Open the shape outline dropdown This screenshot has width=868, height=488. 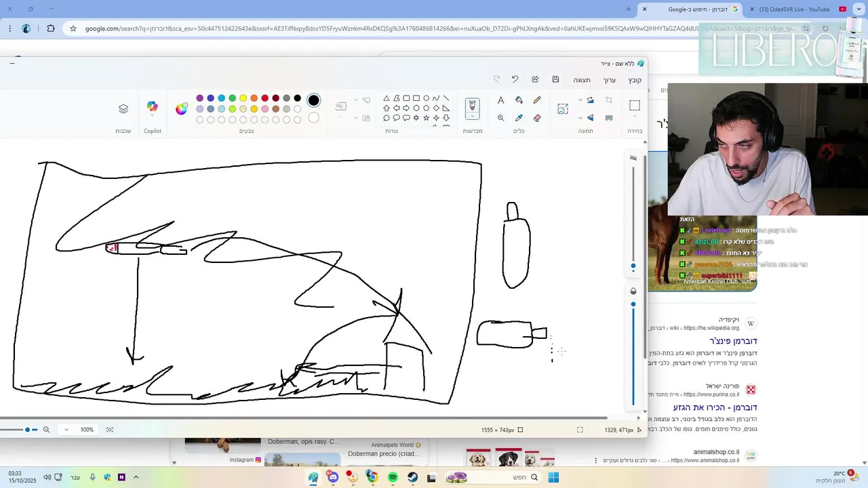(357, 100)
